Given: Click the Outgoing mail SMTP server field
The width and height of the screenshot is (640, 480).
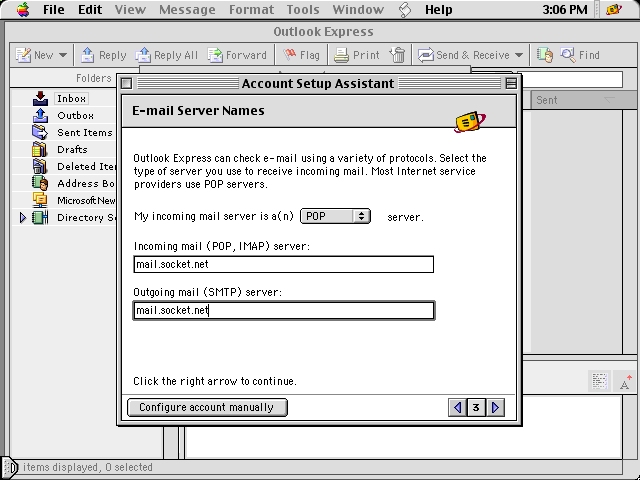Looking at the screenshot, I should coord(284,311).
